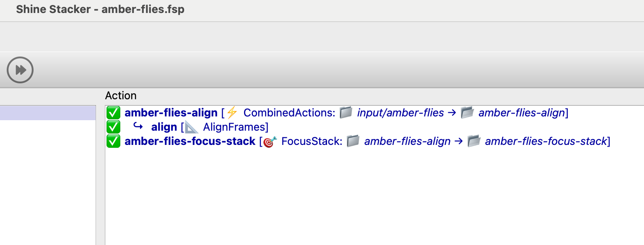The image size is (644, 245).
Task: Click the dartboard FocusStack icon
Action: coord(270,142)
